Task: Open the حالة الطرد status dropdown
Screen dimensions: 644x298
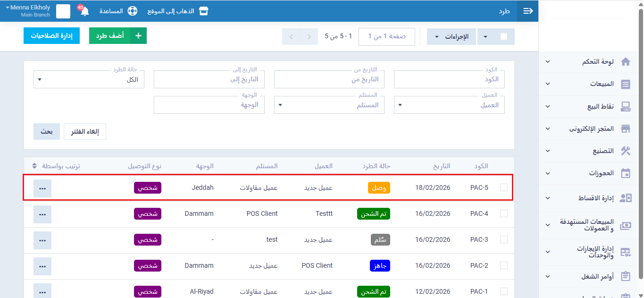Action: 89,79
